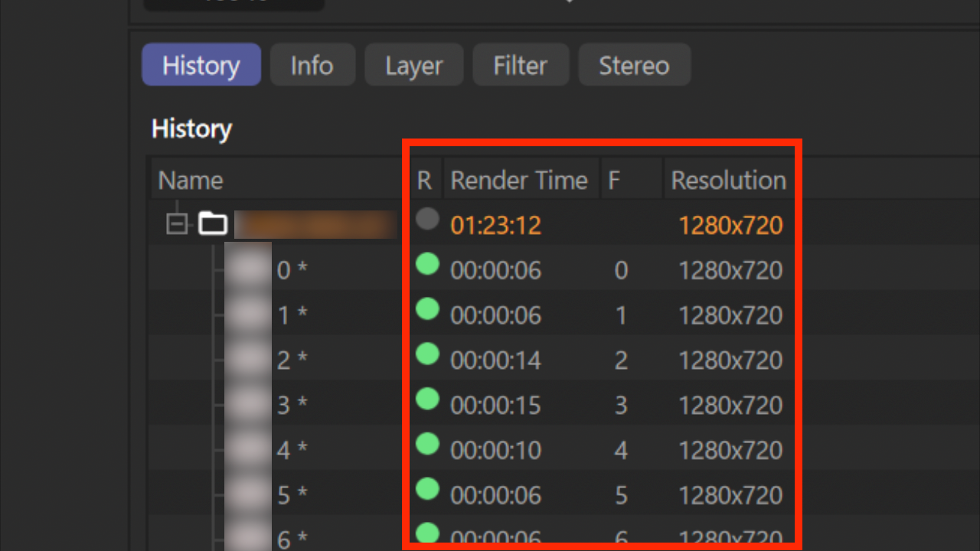Click the green dot for frame 0
Viewport: 980px width, 551px height.
[427, 264]
